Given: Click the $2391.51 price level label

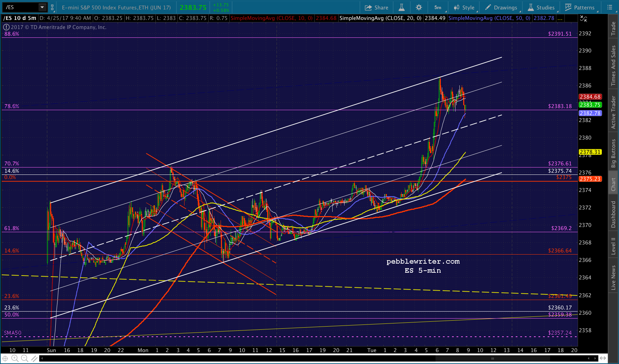Looking at the screenshot, I should point(560,34).
